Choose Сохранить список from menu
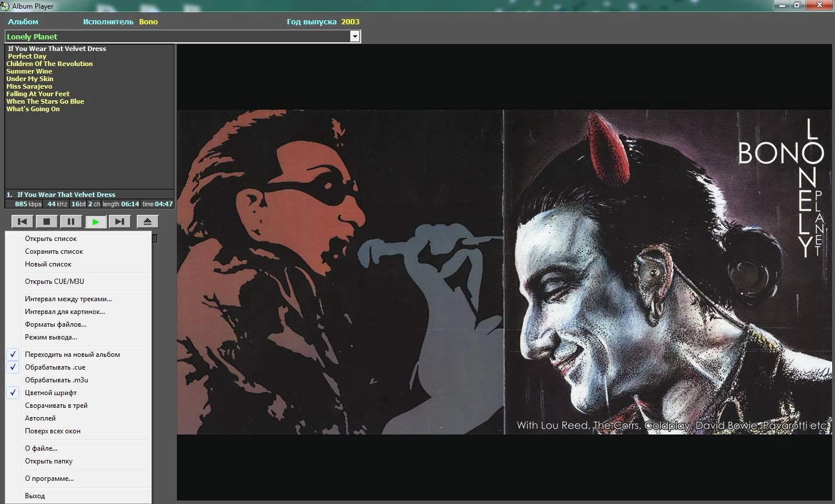This screenshot has height=504, width=835. pyautogui.click(x=78, y=251)
